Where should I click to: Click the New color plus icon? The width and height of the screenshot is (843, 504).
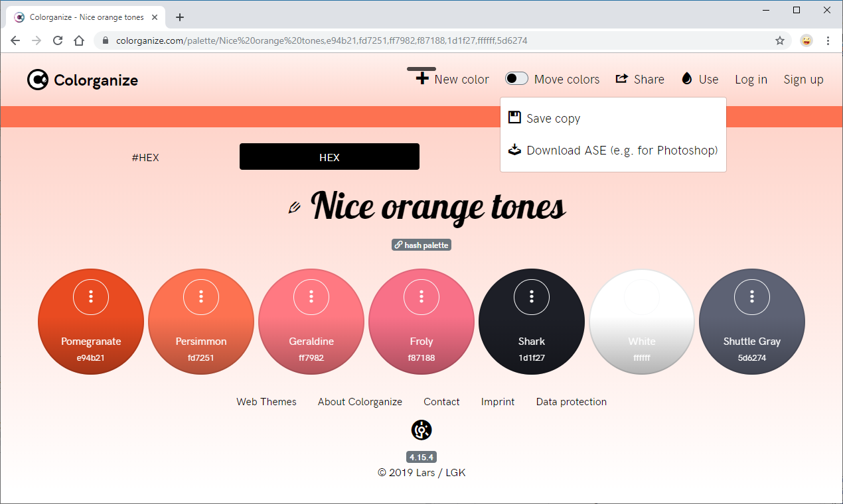(421, 78)
